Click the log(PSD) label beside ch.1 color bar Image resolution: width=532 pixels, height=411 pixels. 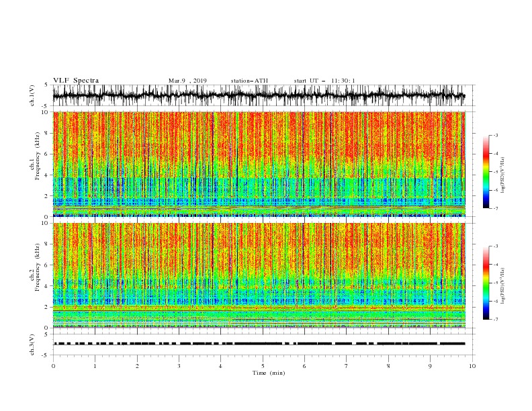pyautogui.click(x=502, y=175)
